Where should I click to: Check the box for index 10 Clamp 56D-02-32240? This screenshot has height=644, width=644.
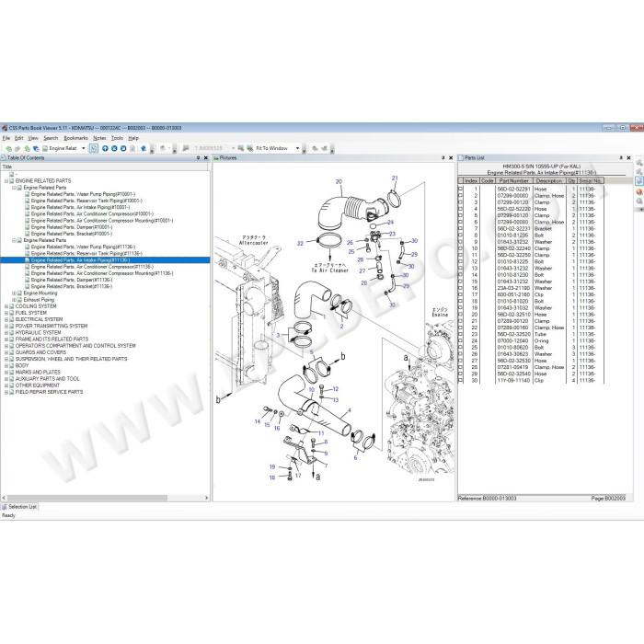click(x=460, y=248)
